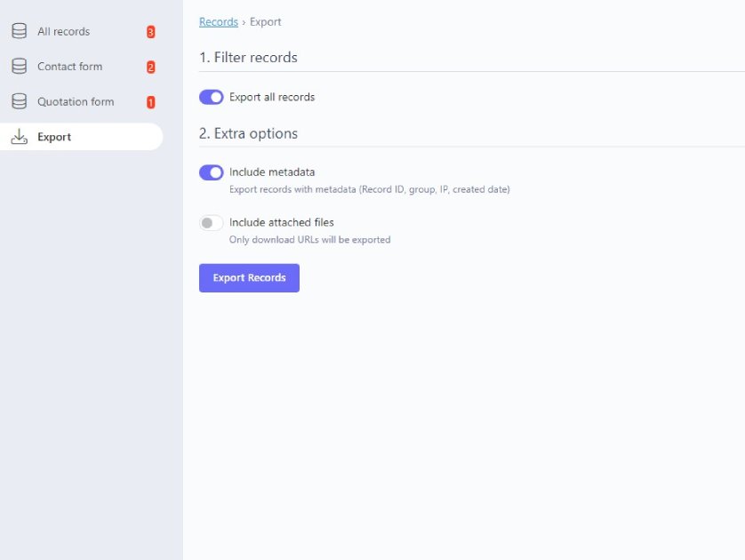Open Contact form records
745x560 pixels.
click(81, 67)
